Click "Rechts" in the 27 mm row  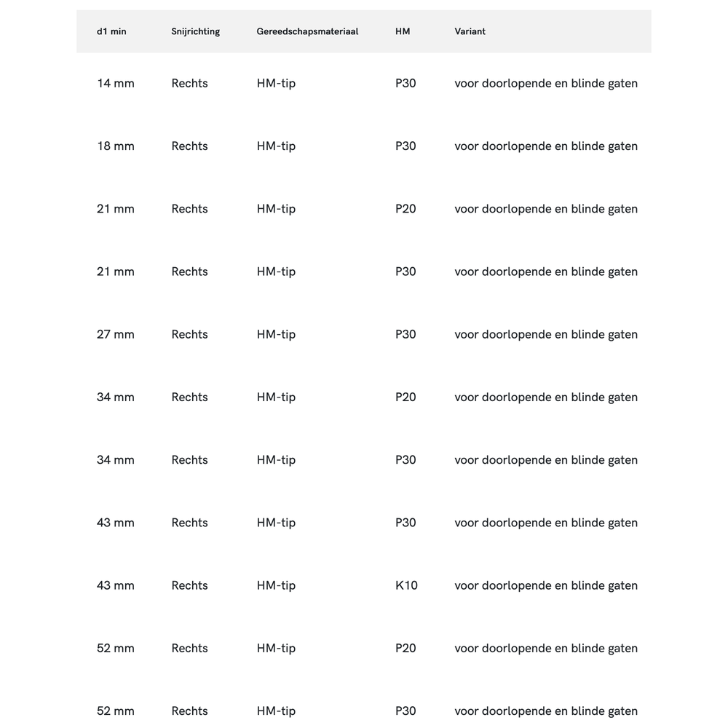pyautogui.click(x=189, y=334)
